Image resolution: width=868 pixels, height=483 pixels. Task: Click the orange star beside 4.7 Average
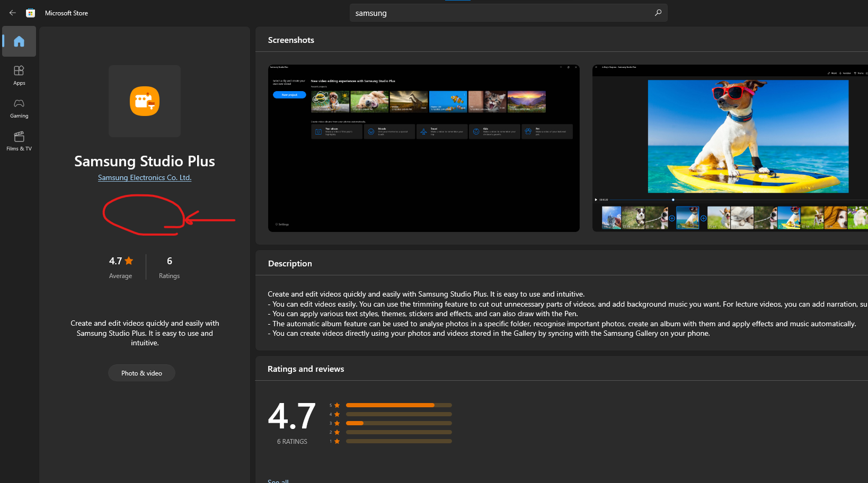(129, 261)
